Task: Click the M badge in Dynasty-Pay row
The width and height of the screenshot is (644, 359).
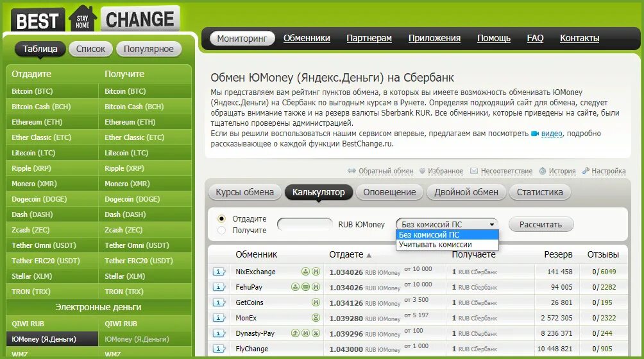Action: tap(305, 333)
